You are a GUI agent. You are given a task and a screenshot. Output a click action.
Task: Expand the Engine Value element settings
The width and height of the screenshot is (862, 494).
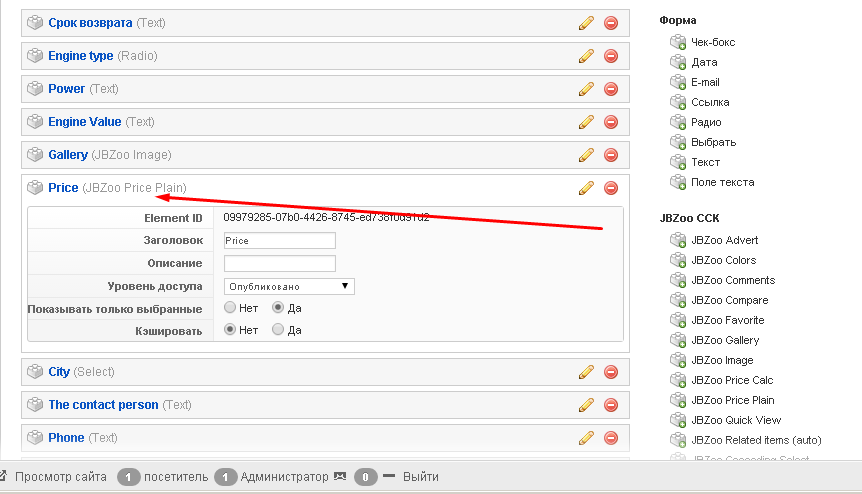coord(85,122)
